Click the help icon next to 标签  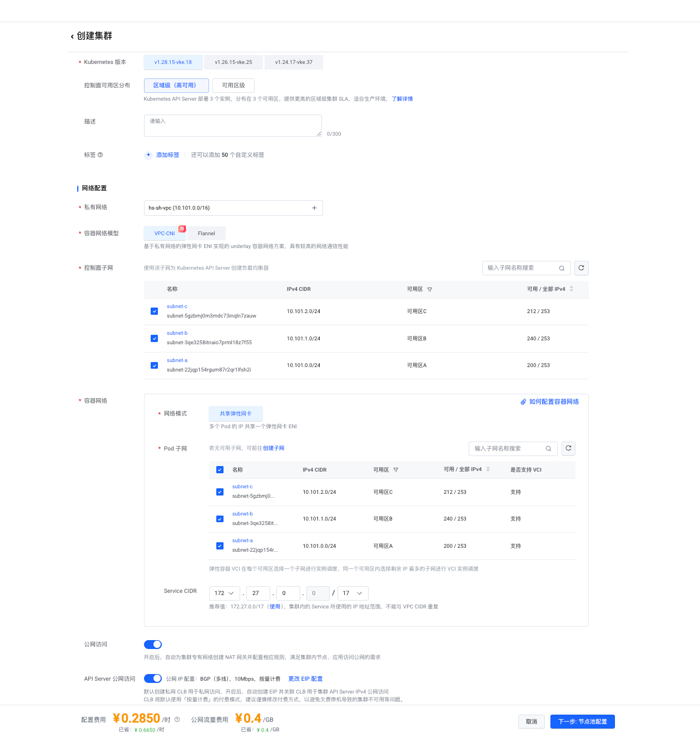[x=100, y=155]
